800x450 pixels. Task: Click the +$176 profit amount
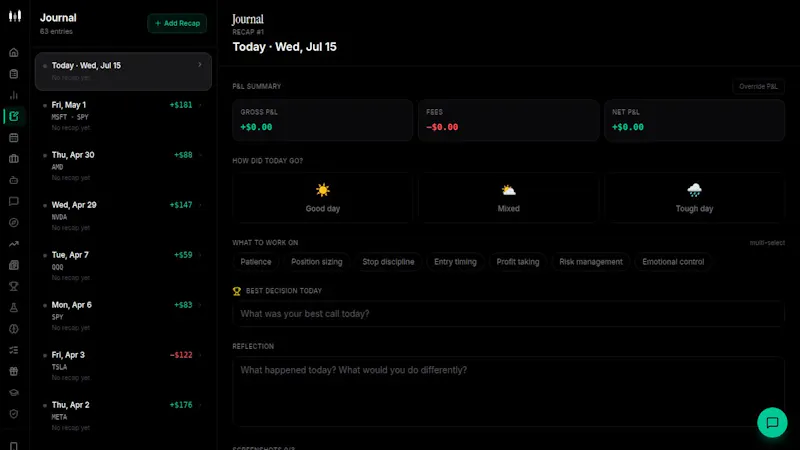click(181, 405)
